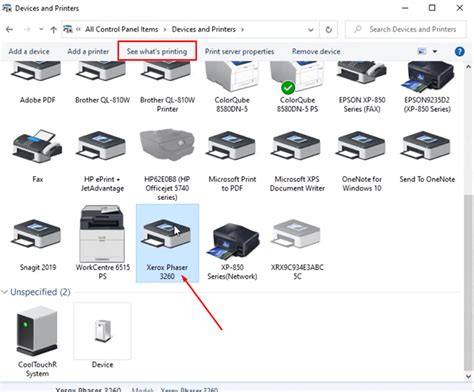Open the view options dropdown arrow
This screenshot has height=392, width=474.
click(435, 51)
